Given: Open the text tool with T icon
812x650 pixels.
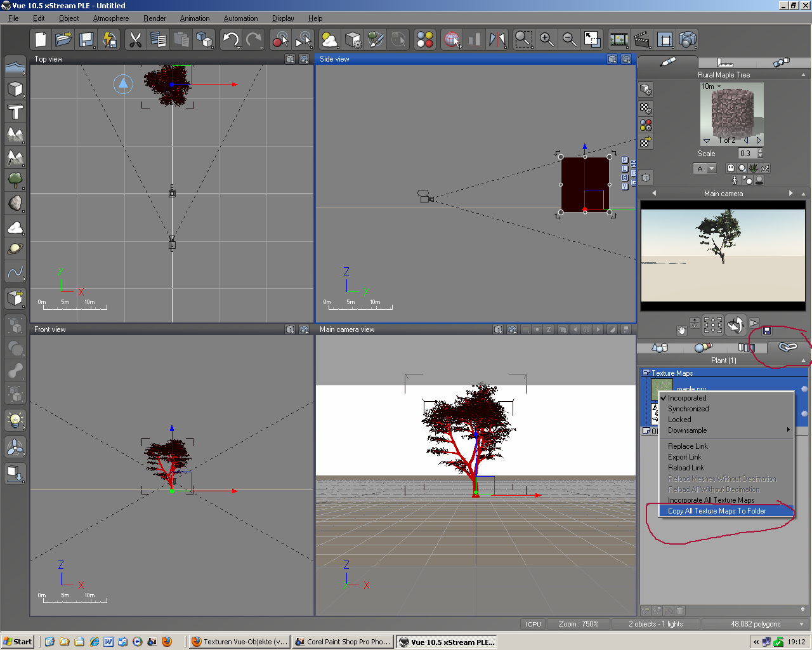Looking at the screenshot, I should click(15, 112).
